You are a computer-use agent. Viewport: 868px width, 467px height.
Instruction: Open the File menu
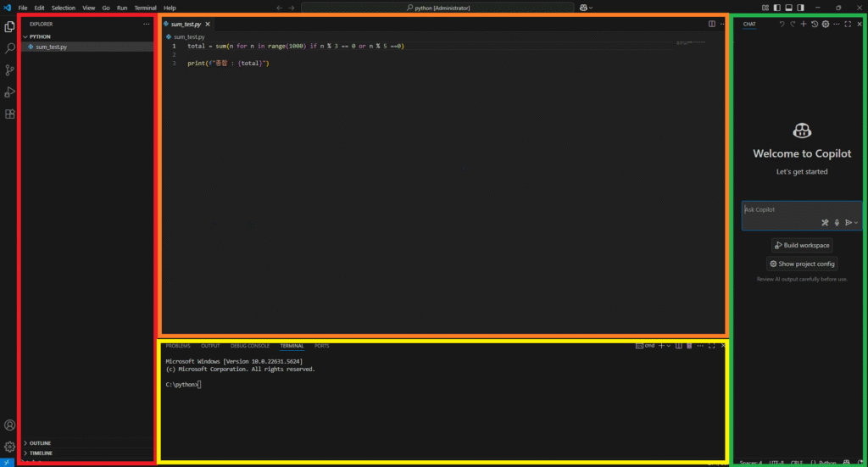point(23,8)
